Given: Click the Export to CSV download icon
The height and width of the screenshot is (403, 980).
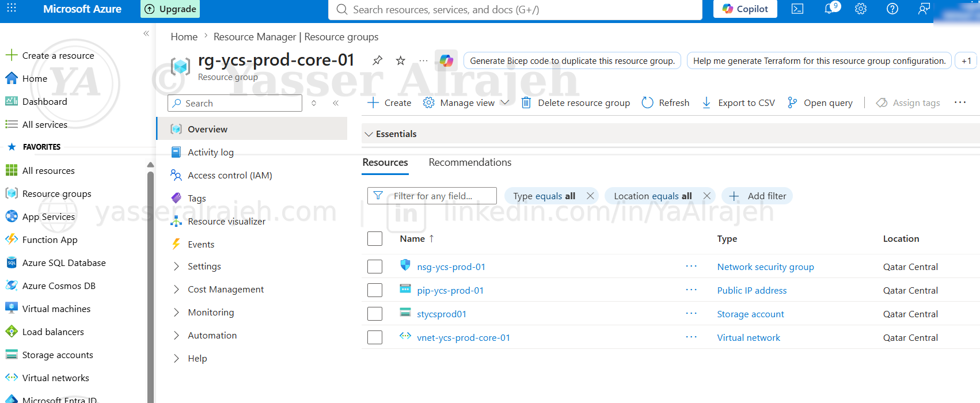Looking at the screenshot, I should 706,102.
